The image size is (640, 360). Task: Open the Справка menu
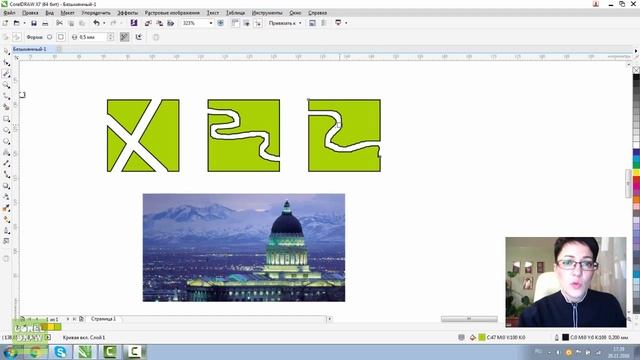click(x=317, y=13)
